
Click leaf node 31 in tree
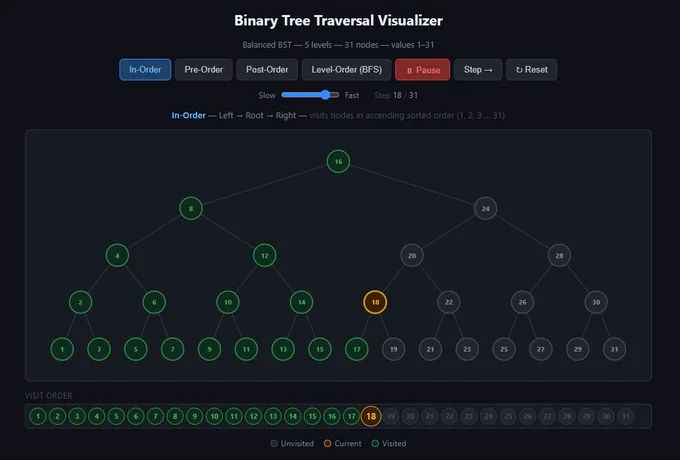(x=615, y=349)
